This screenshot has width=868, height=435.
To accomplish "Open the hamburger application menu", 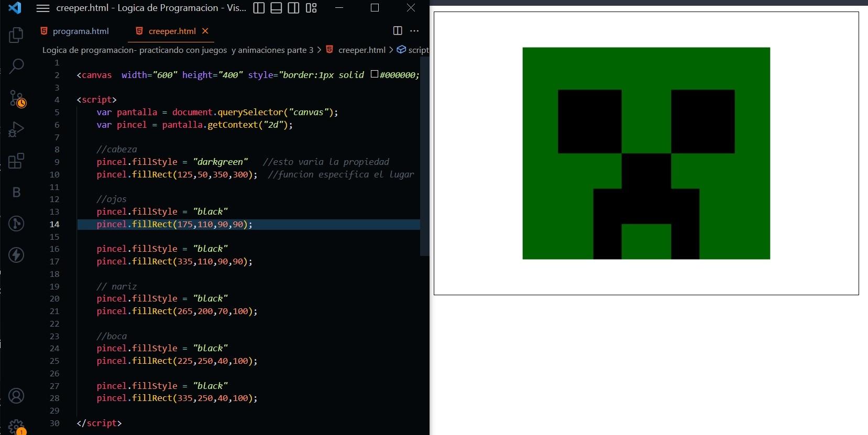I will click(x=42, y=8).
